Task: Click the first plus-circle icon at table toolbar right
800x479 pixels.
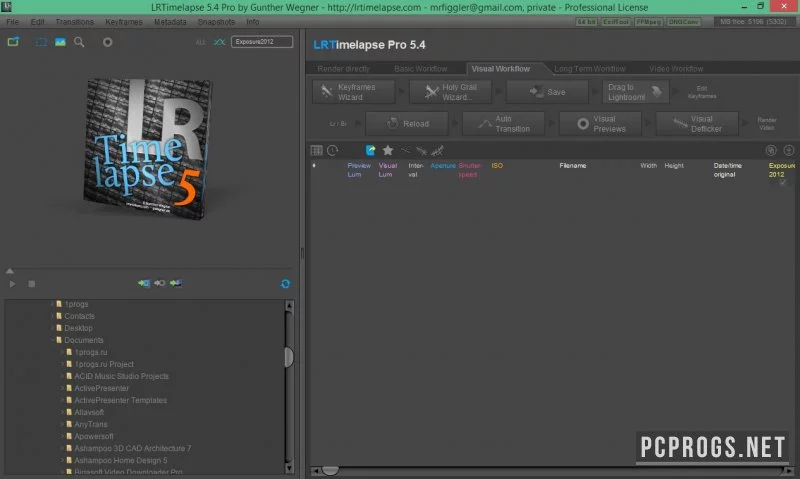Action: pyautogui.click(x=771, y=150)
